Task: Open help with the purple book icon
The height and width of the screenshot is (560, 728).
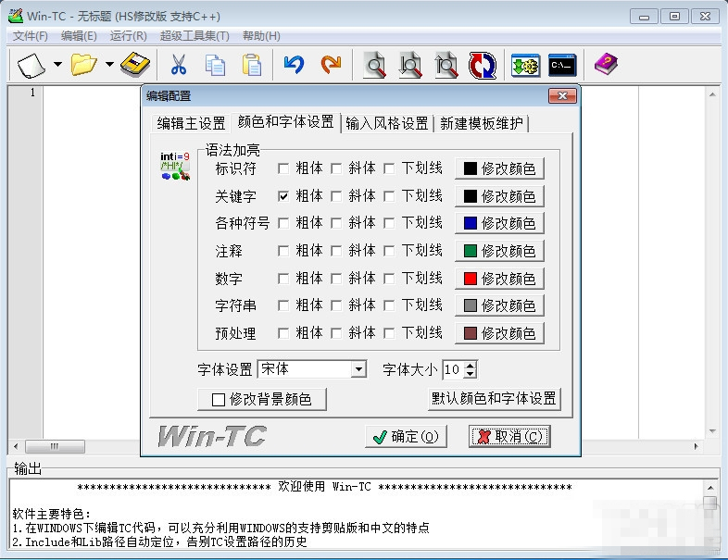Action: pyautogui.click(x=606, y=64)
